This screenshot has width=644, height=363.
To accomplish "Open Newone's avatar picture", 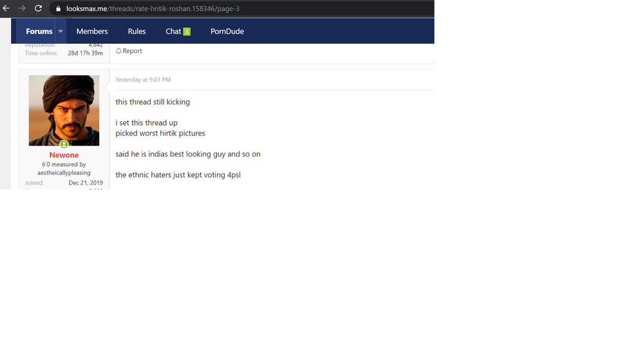I will click(64, 110).
